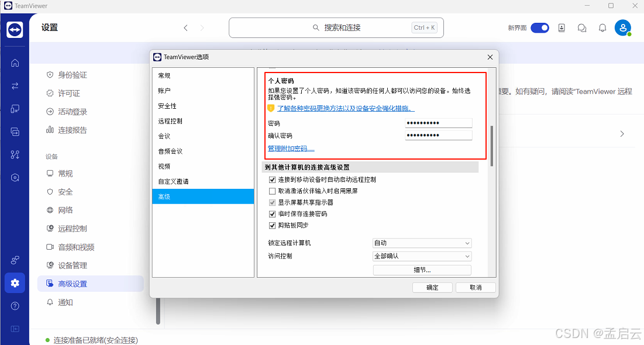
Task: Open the 管理附加密码 link
Action: point(291,149)
